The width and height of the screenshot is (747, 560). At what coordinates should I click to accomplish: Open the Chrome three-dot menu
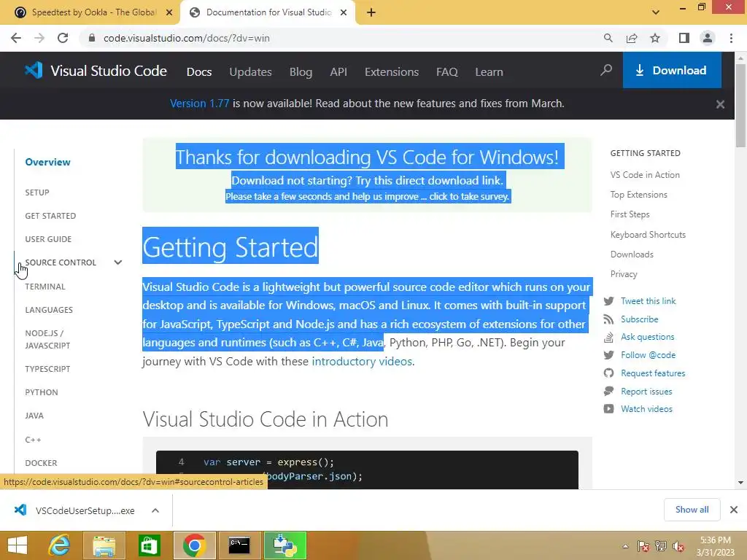pyautogui.click(x=731, y=38)
